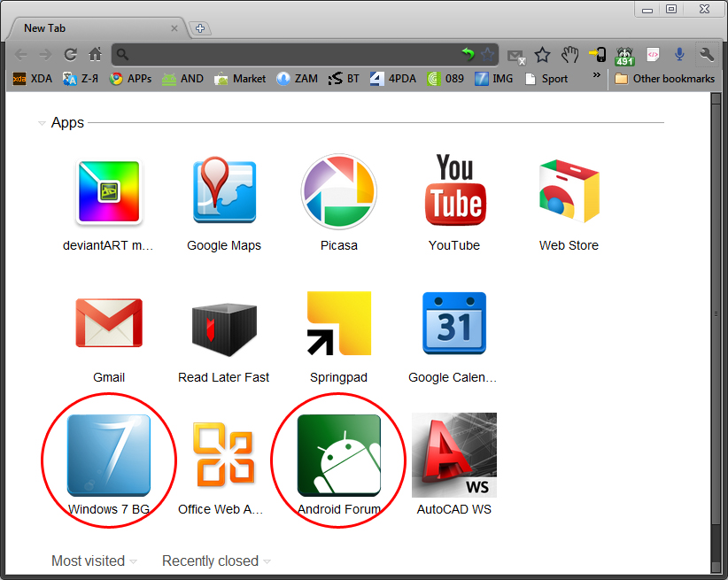The image size is (728, 580).
Task: Reload the page with the refresh icon
Action: point(70,55)
